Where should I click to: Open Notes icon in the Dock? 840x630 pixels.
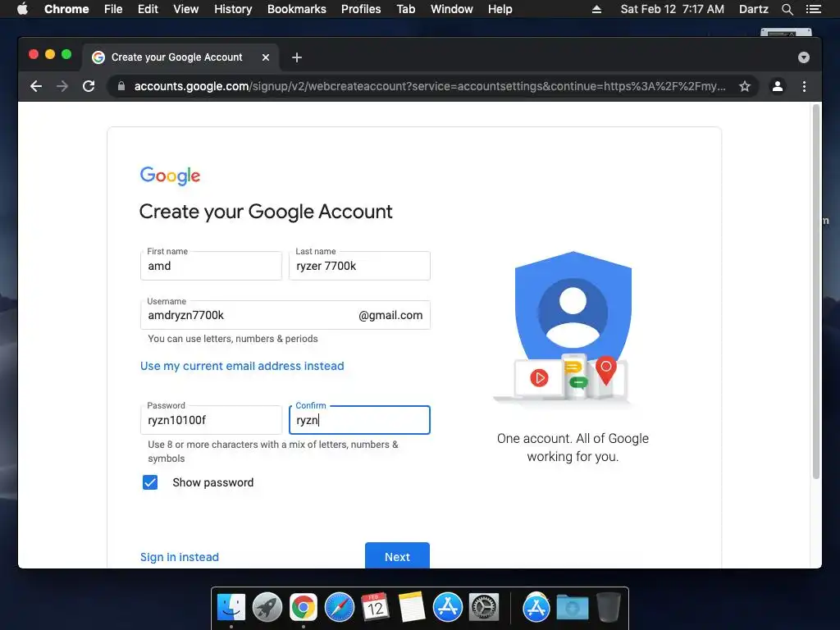point(412,608)
